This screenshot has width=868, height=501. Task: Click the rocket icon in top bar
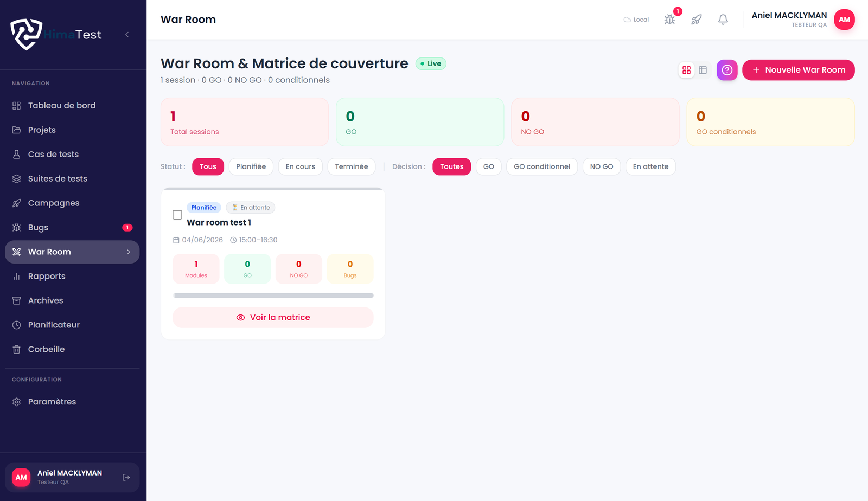697,20
